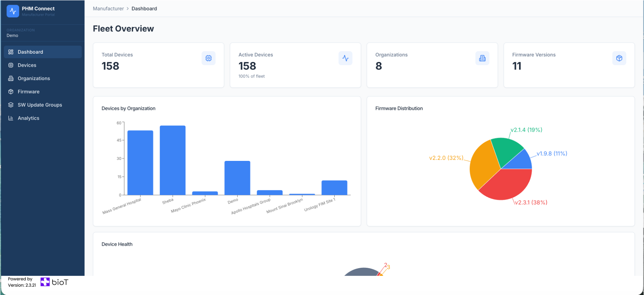Viewport: 644px width, 295px height.
Task: Click the Dashboard grid icon in sidebar
Action: tap(11, 52)
